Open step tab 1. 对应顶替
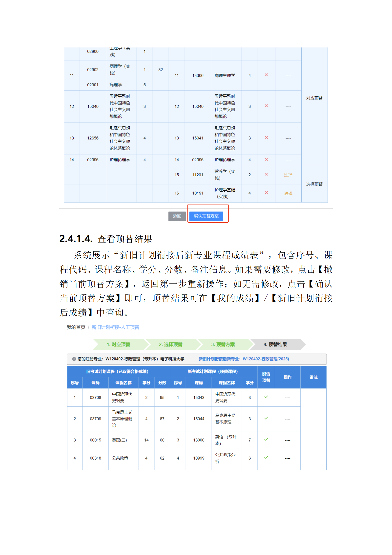 click(118, 344)
